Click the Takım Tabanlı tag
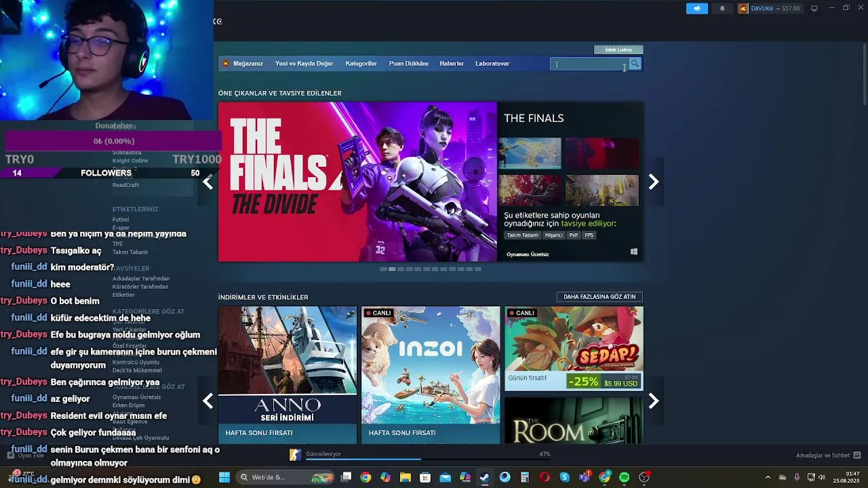Viewport: 868px width, 488px height. click(523, 235)
